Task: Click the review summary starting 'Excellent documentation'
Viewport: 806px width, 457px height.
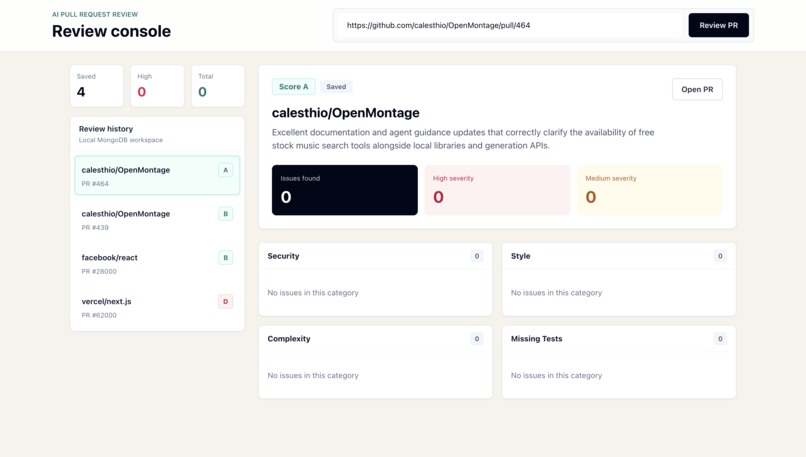Action: (x=463, y=139)
